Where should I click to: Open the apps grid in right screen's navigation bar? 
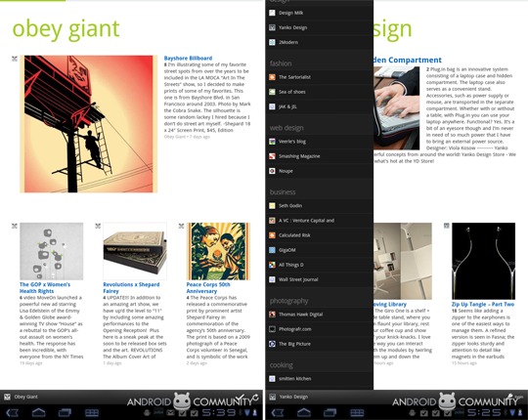click(x=357, y=412)
